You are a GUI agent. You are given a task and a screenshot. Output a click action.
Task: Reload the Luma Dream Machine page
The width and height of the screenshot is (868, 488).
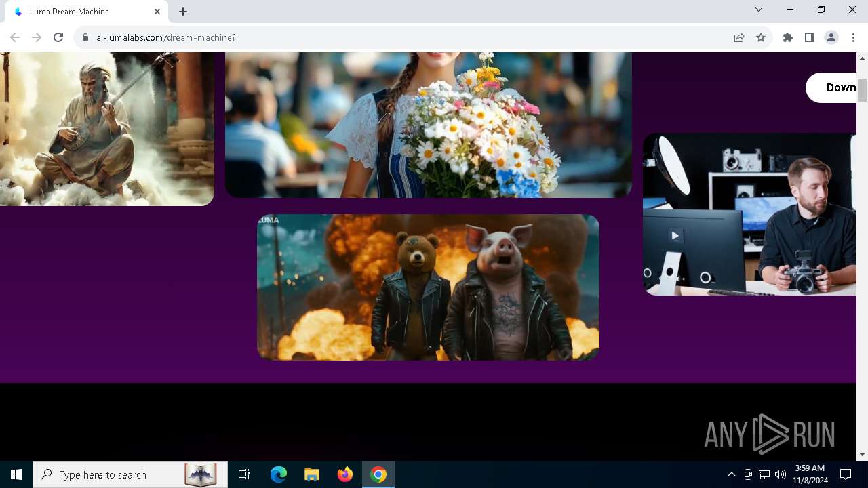coord(58,37)
